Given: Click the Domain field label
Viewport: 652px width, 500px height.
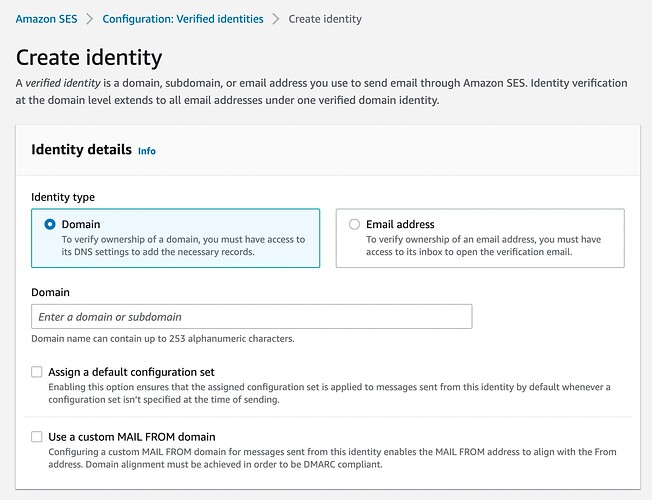Looking at the screenshot, I should click(x=50, y=292).
